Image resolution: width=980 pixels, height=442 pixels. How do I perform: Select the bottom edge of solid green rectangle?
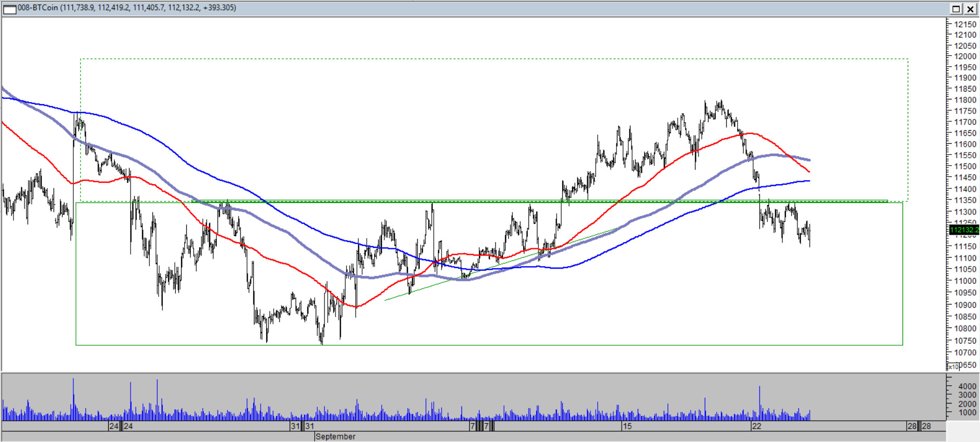coord(489,345)
